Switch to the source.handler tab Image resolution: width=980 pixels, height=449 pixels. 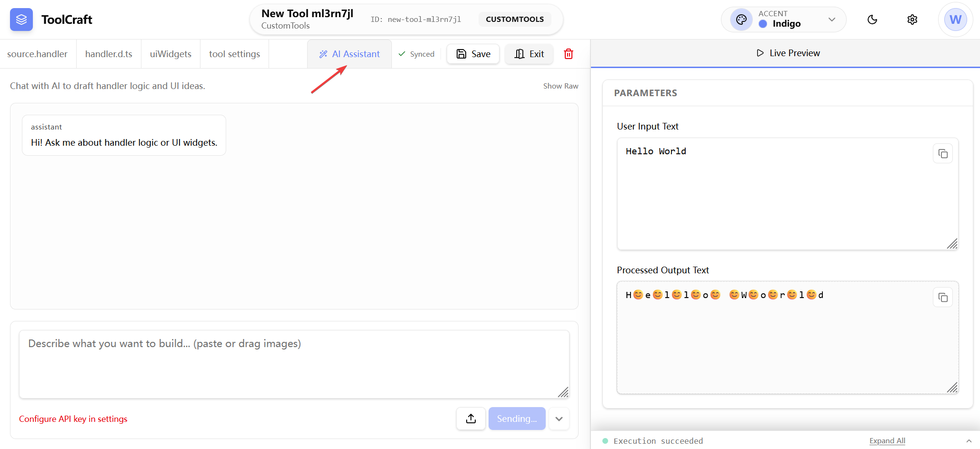pos(37,54)
